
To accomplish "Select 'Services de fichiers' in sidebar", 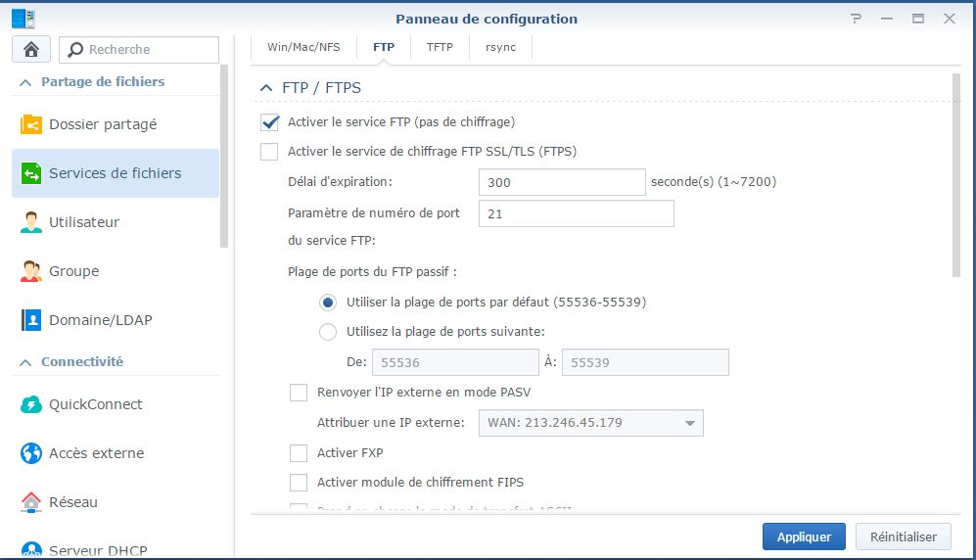I will (116, 173).
